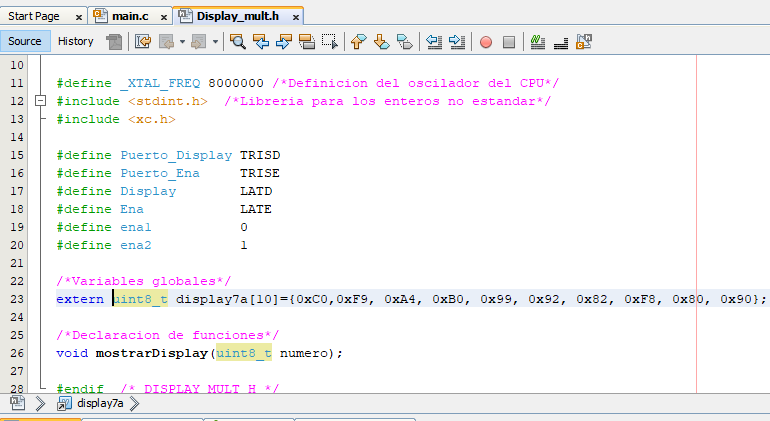770x421 pixels.
Task: Toggle highlight search icon
Action: coord(307,42)
